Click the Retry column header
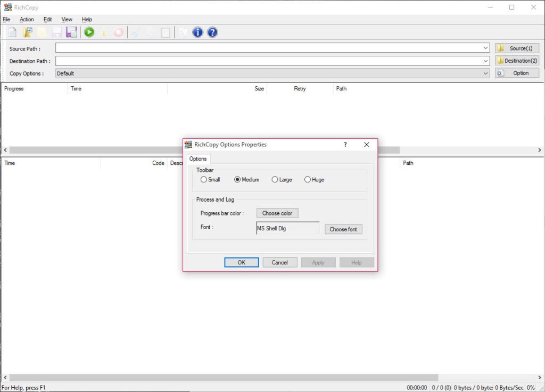This screenshot has height=392, width=545. point(300,88)
